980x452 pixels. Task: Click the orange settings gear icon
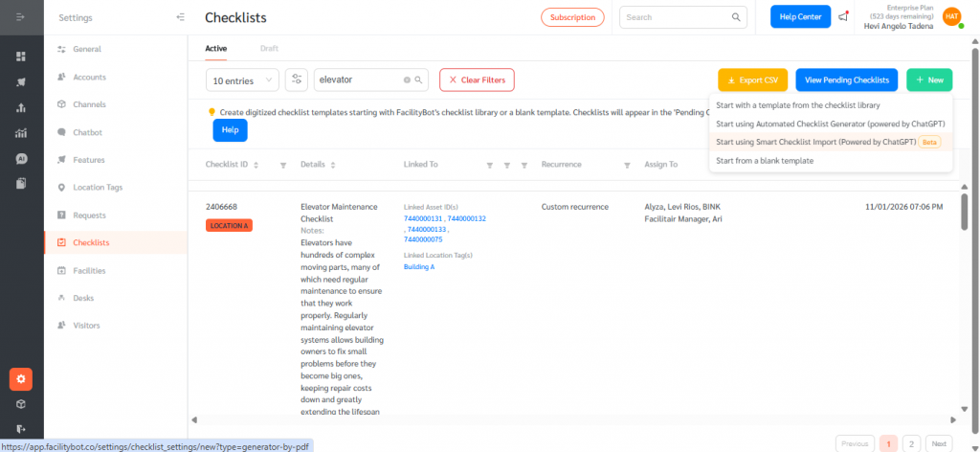pyautogui.click(x=20, y=379)
